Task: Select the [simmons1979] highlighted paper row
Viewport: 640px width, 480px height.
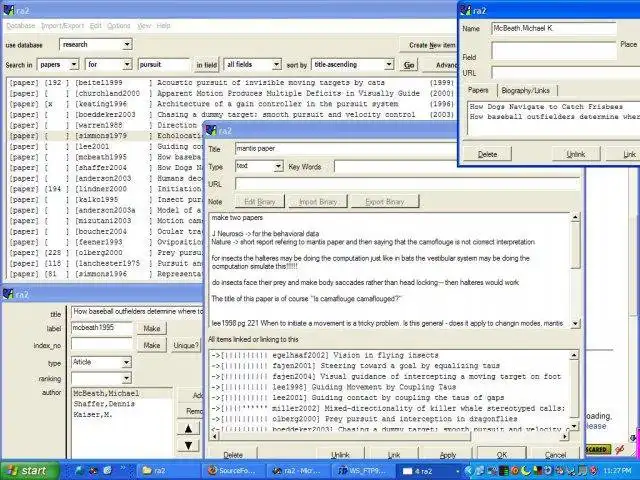Action: 105,136
